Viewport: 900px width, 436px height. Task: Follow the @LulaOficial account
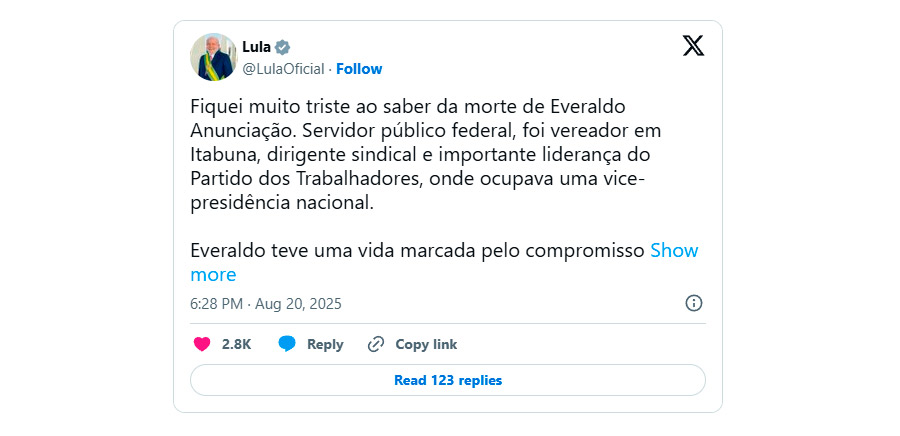click(x=359, y=69)
